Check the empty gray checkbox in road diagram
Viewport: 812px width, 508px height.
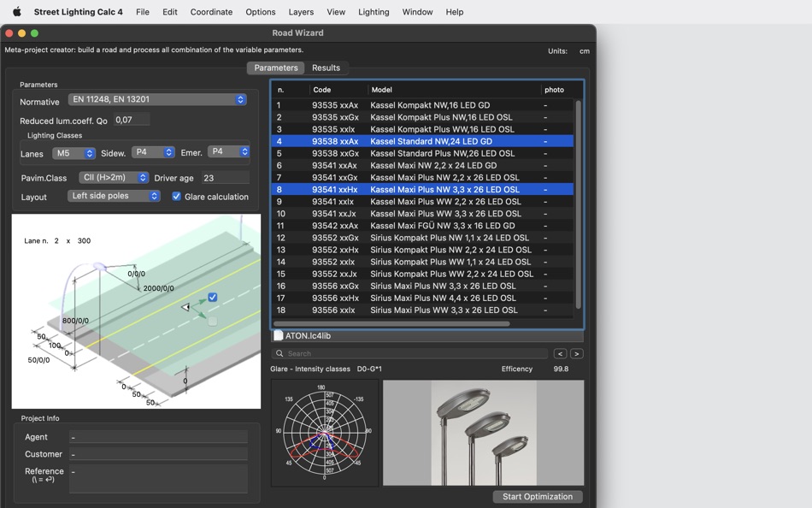pos(212,322)
